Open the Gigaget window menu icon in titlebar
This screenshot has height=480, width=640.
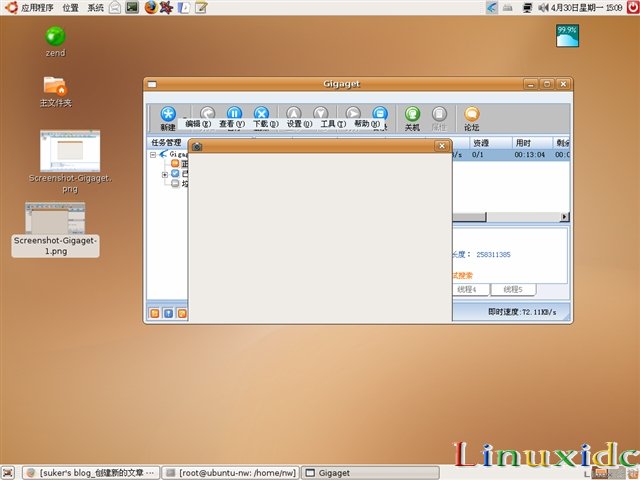(152, 84)
